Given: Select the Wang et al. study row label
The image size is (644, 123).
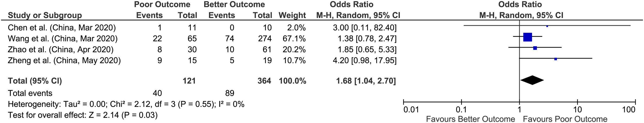Looking at the screenshot, I should pos(63,39).
